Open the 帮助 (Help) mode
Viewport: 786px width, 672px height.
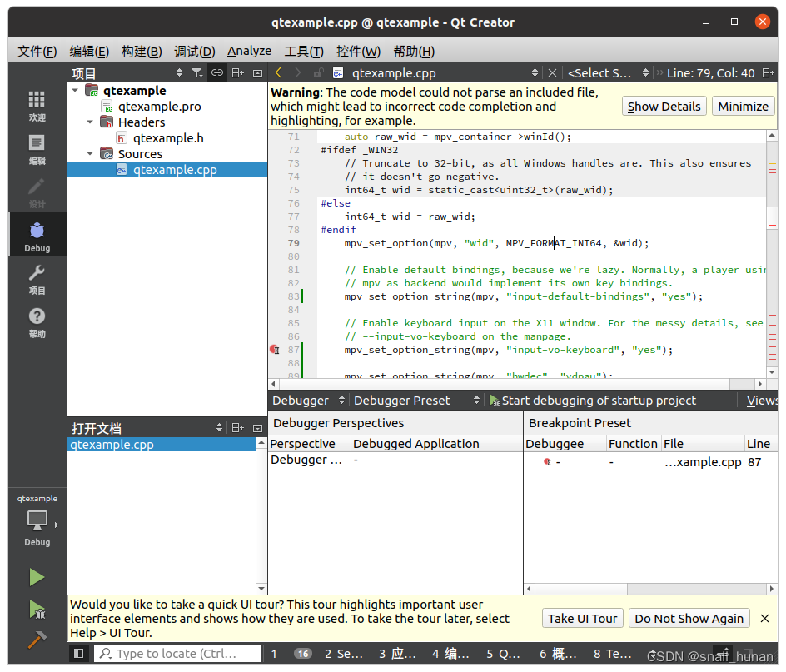pyautogui.click(x=37, y=322)
